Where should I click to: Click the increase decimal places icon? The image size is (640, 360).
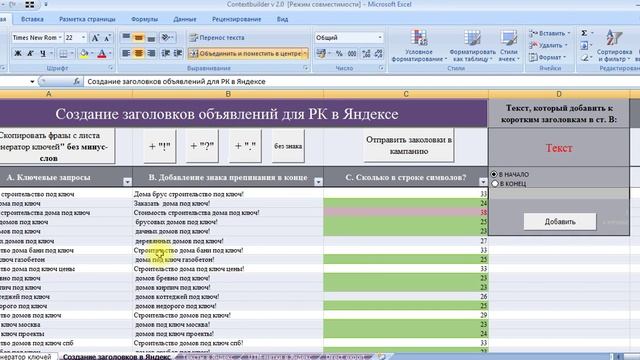coord(366,53)
